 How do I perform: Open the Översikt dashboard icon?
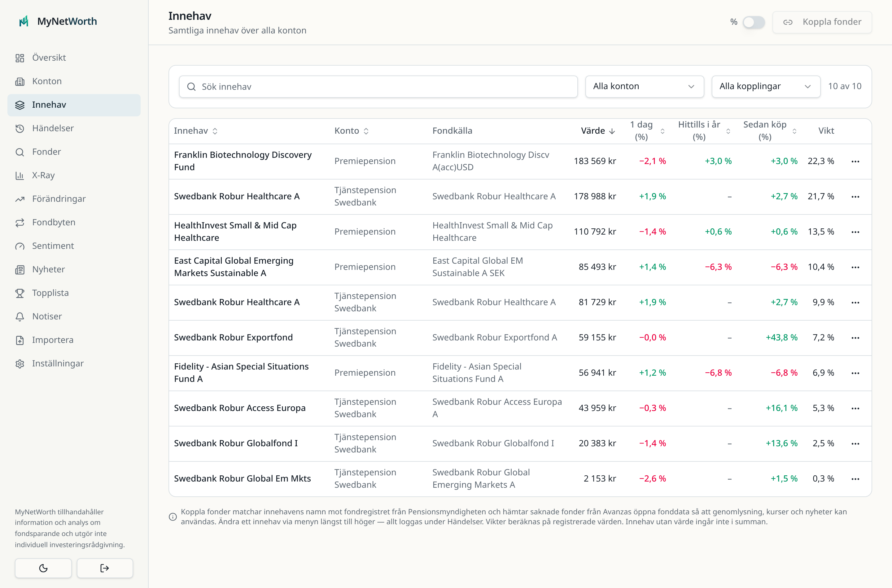click(20, 58)
